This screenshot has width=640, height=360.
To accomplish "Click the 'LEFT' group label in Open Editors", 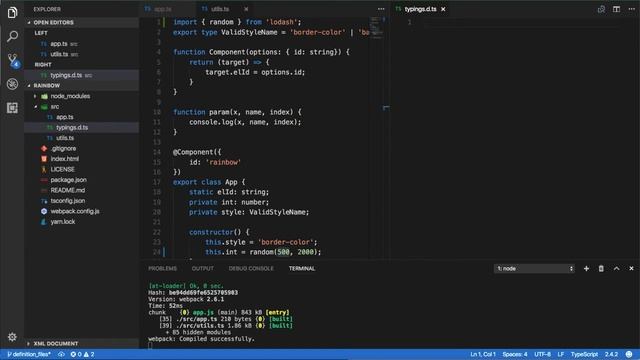I will coord(41,33).
